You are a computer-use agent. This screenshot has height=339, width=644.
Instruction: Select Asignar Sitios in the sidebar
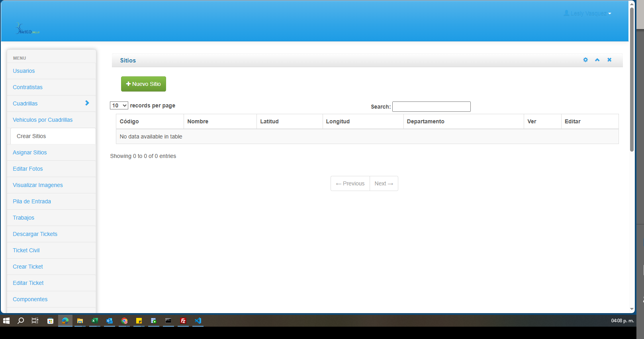30,152
